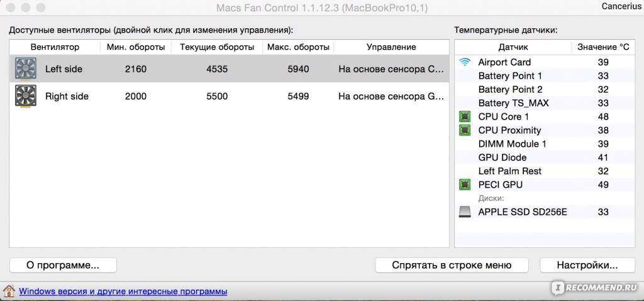This screenshot has height=301, width=644.
Task: Click the Значение °C column header
Action: click(603, 47)
